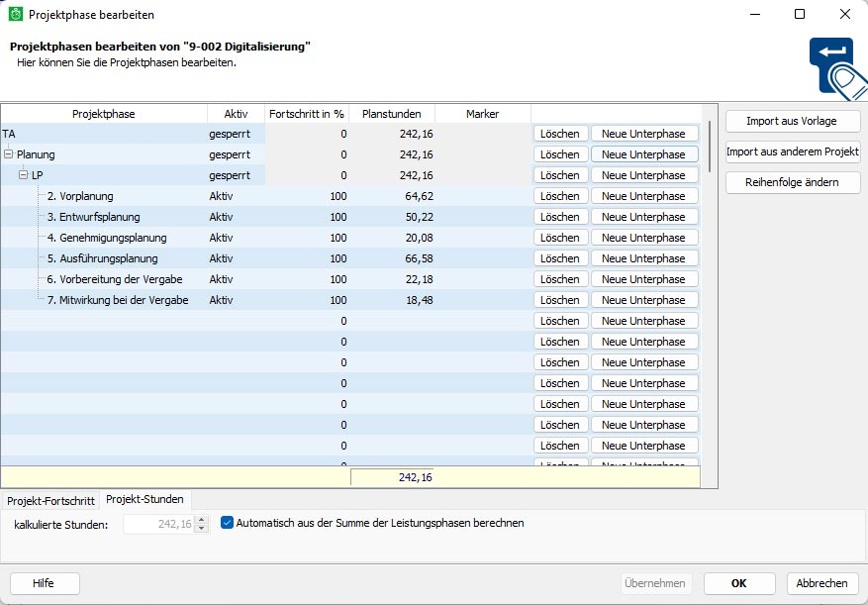Select the 5. Ausführungsplanung phase row
Image resolution: width=868 pixels, height=605 pixels.
coord(102,258)
